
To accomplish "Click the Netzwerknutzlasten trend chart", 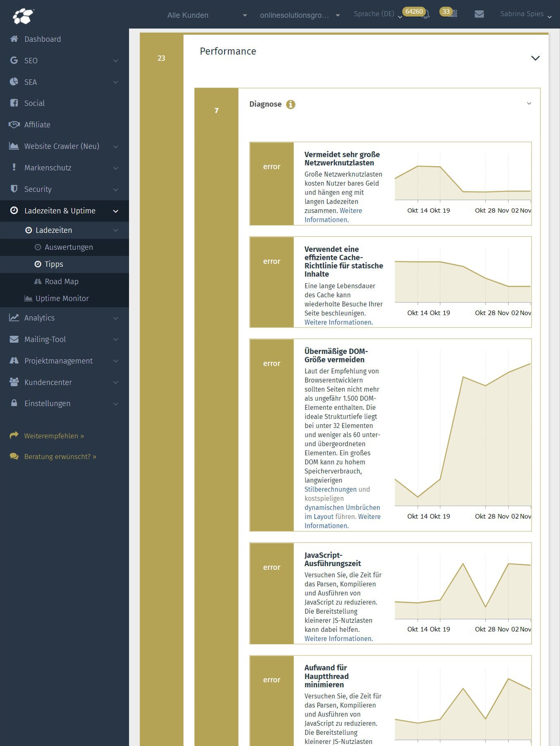I will [x=463, y=184].
